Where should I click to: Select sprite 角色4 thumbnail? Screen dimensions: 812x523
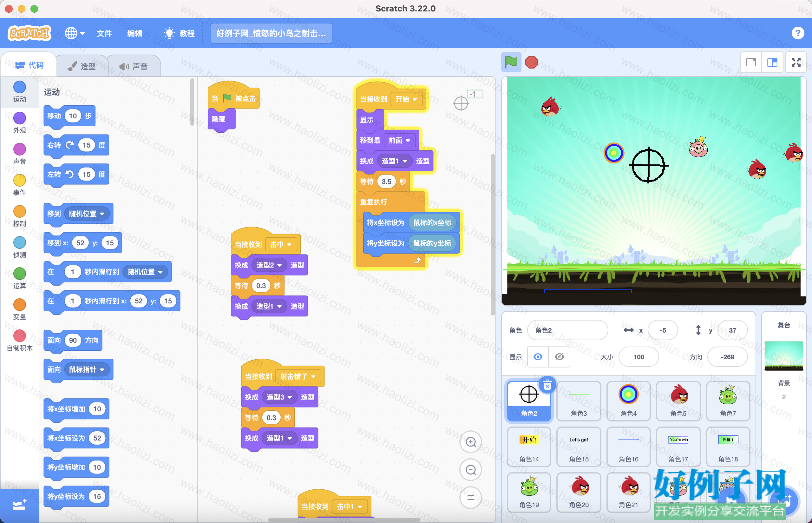point(628,401)
